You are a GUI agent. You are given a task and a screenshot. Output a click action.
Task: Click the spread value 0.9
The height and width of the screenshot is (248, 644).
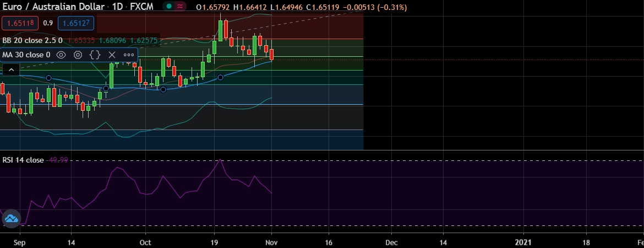coord(48,24)
